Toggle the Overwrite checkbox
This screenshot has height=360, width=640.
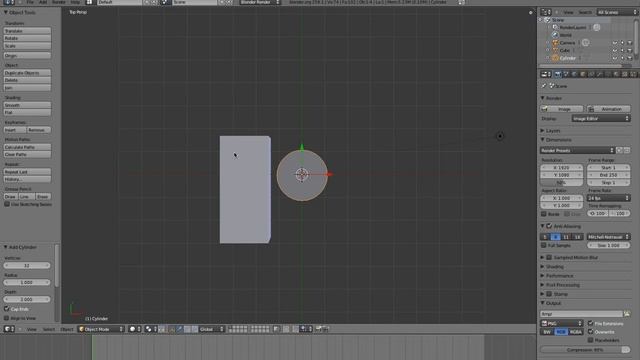point(591,331)
